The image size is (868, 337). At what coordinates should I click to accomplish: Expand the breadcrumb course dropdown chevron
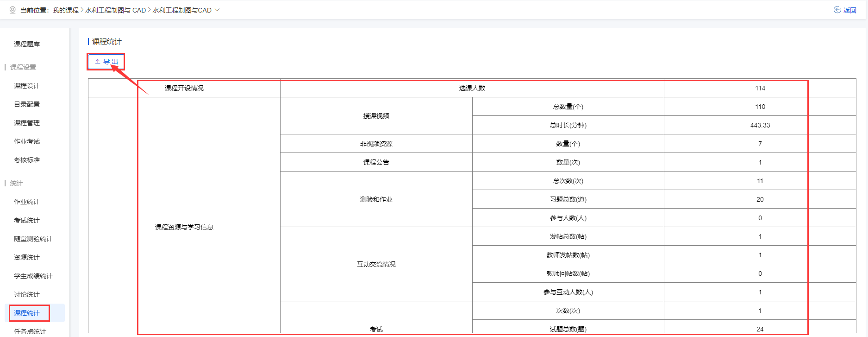coord(217,10)
